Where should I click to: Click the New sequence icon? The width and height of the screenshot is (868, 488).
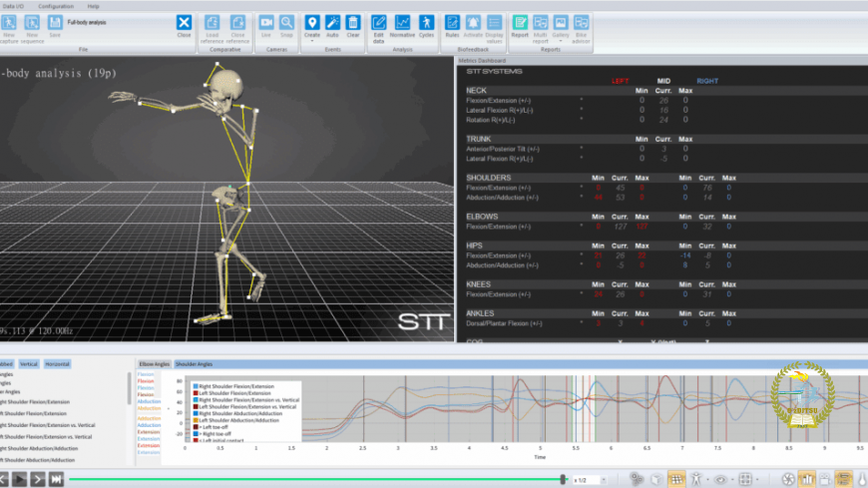(32, 23)
